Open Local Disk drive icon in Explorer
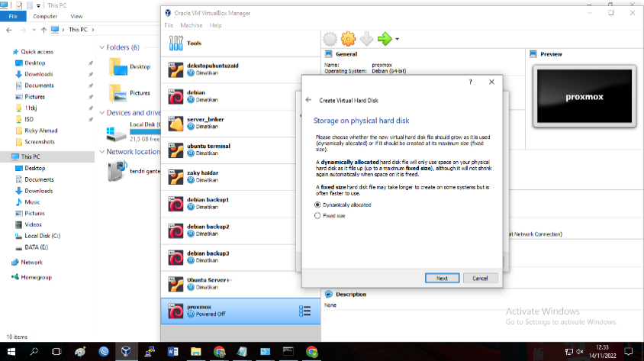The height and width of the screenshot is (361, 644). click(x=116, y=134)
